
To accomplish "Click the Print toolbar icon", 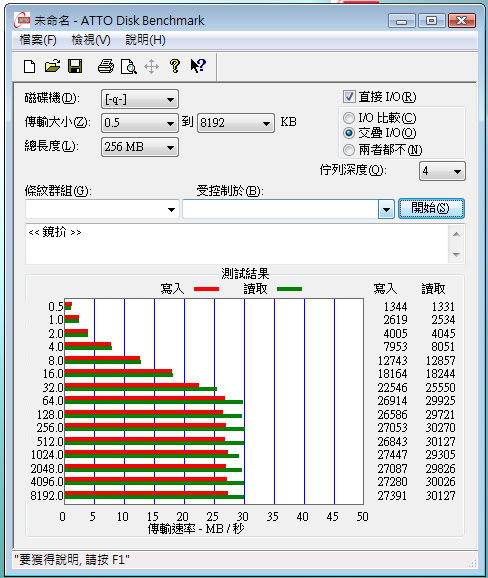I will [106, 67].
